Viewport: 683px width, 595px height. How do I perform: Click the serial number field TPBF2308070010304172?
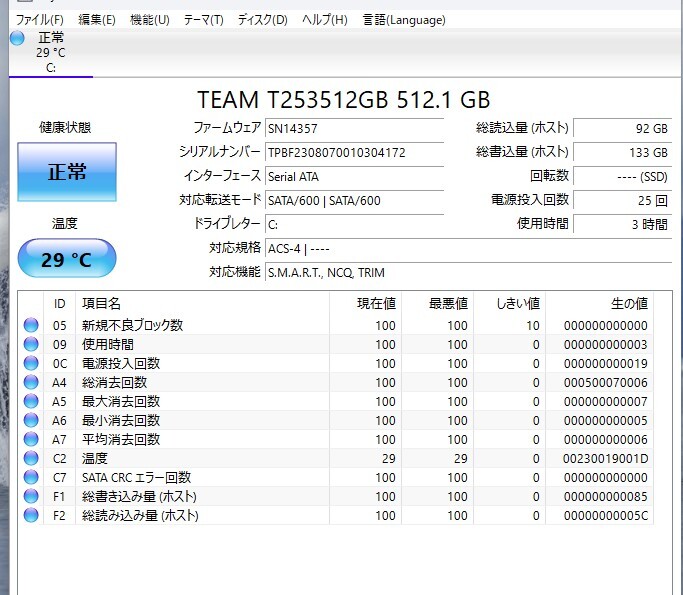353,152
